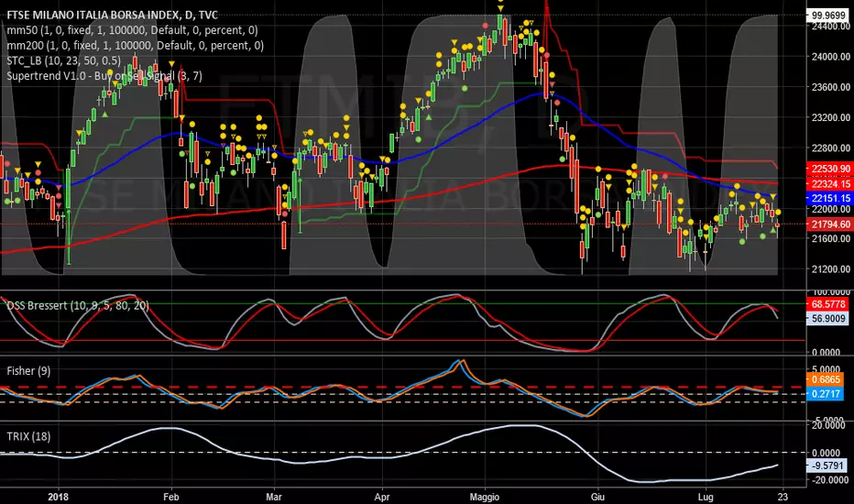Image resolution: width=854 pixels, height=504 pixels.
Task: Click the Apr date on time axis
Action: click(382, 497)
